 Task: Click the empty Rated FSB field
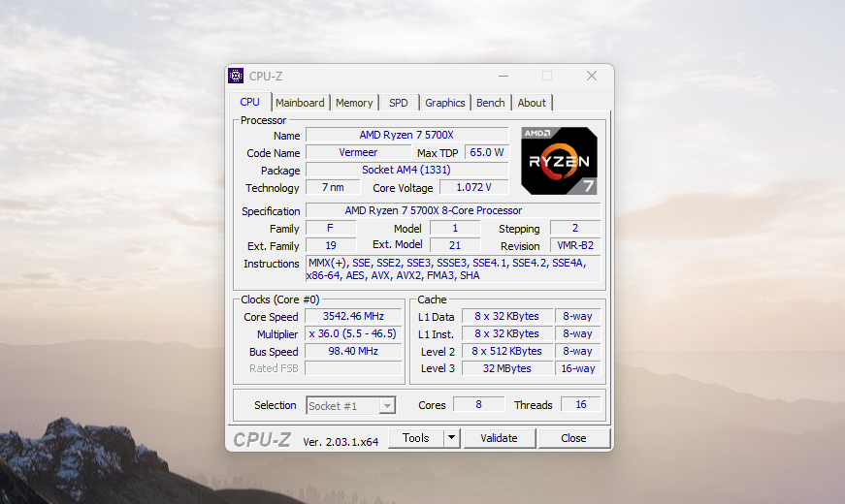(353, 367)
